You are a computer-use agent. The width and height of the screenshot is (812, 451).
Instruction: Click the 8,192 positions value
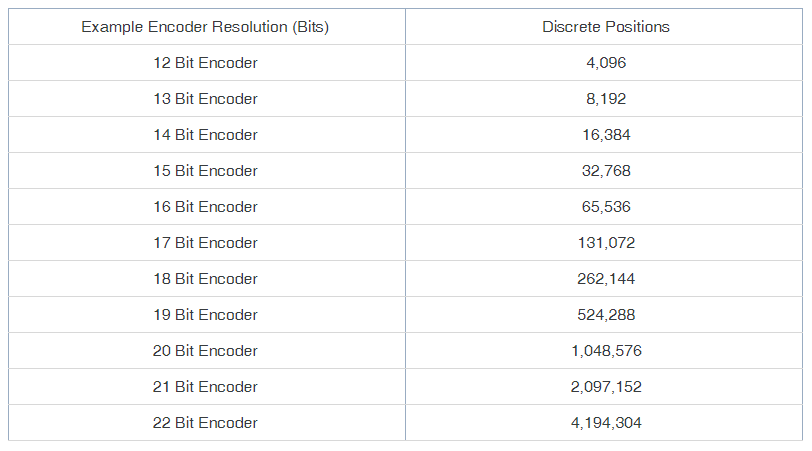point(606,99)
